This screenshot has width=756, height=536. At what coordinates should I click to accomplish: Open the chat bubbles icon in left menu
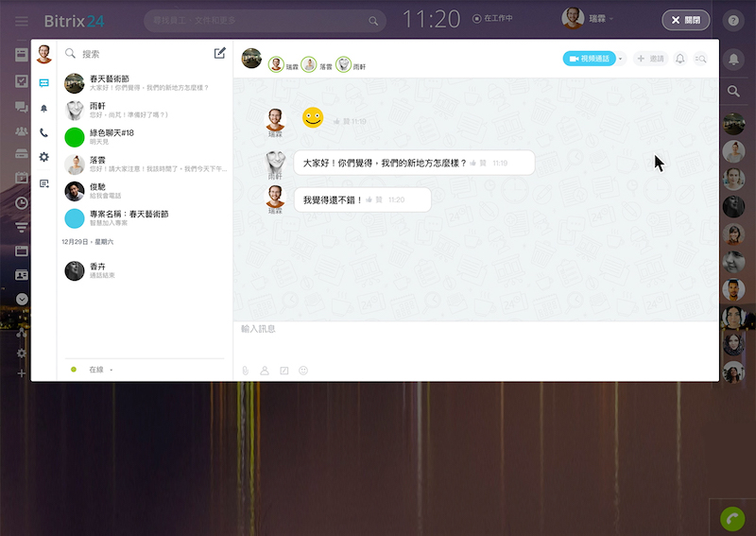[x=21, y=107]
